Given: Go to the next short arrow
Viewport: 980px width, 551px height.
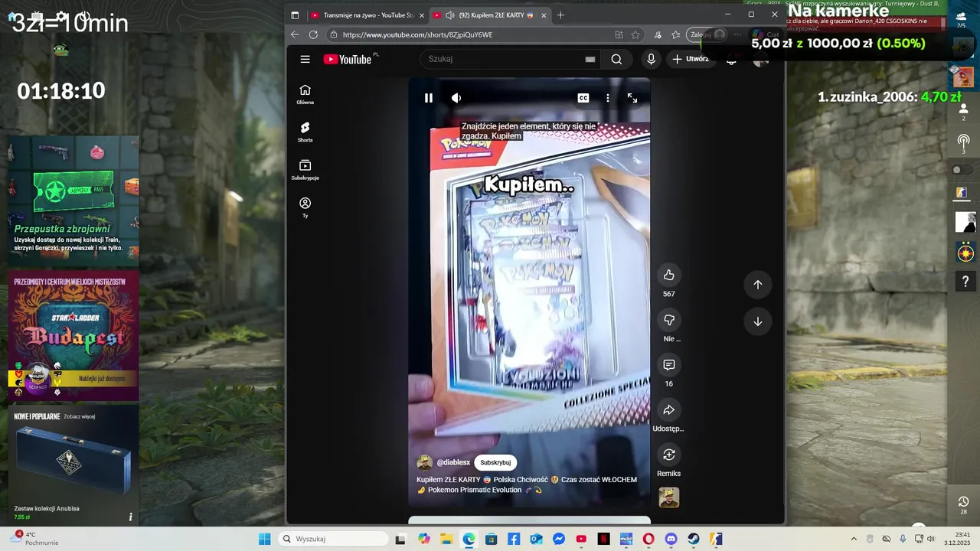Looking at the screenshot, I should tap(757, 321).
